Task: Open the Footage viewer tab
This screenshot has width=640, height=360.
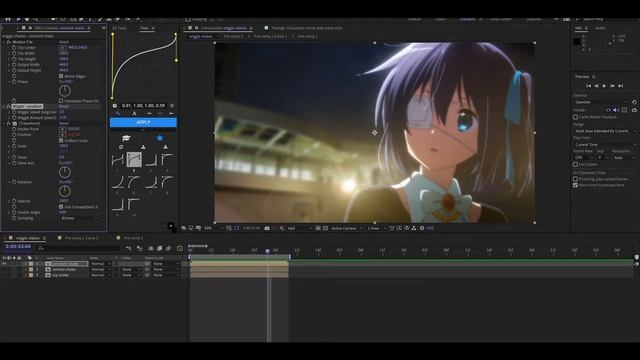Action: [x=307, y=28]
